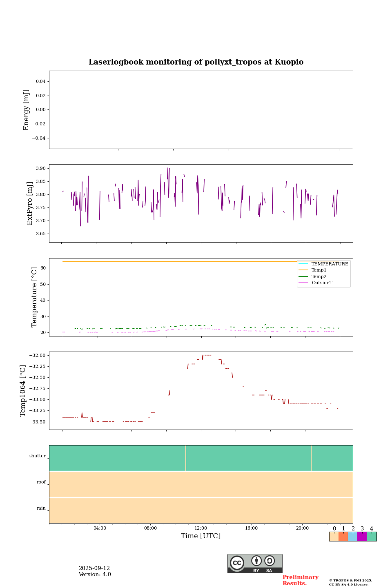Viewport: 392px width, 588px height.
Task: Select the light blue swatch labeled 2
Action: [x=352, y=537]
